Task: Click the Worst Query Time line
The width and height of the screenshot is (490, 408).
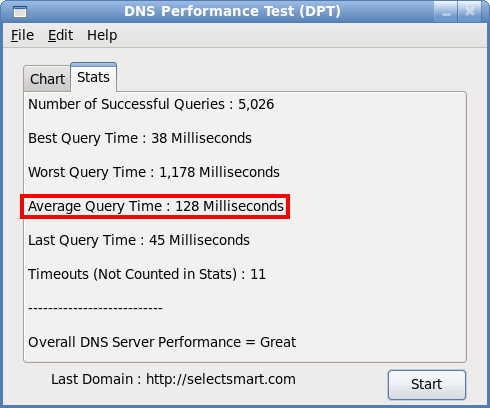Action: coord(154,172)
